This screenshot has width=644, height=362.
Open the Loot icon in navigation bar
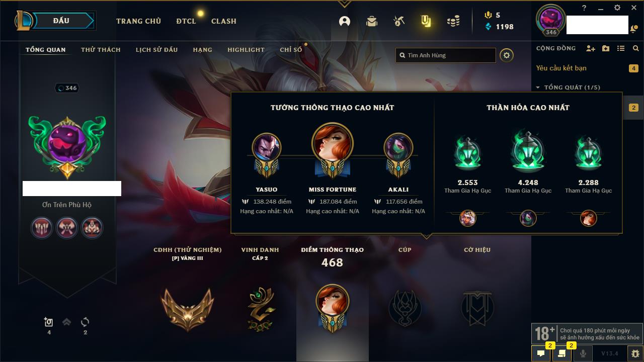tap(426, 21)
